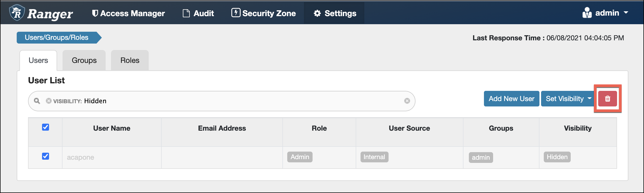Click the search magnifier icon

point(37,101)
